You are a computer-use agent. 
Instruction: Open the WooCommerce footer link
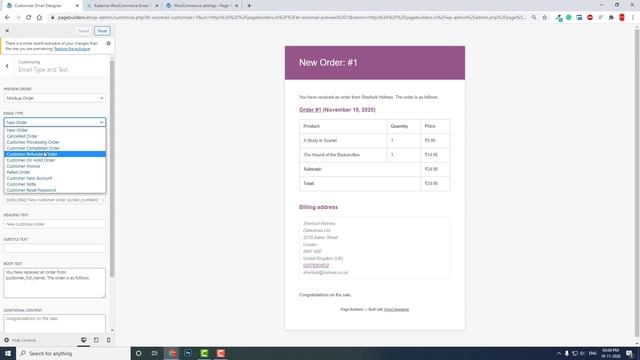(x=396, y=309)
